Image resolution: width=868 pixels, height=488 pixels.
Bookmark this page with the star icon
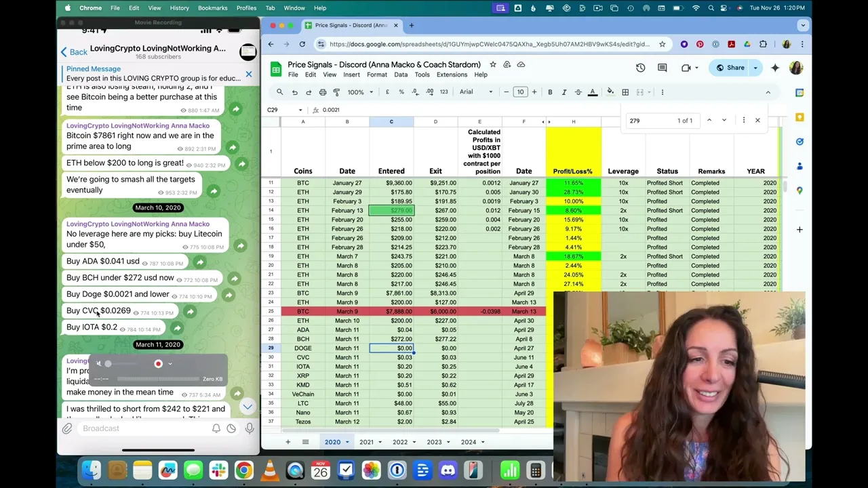pyautogui.click(x=663, y=44)
